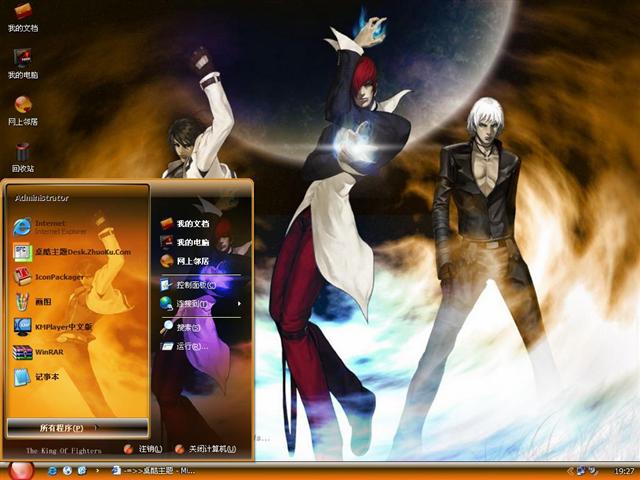Click 关闭计算机 shut down button
Screen dimensions: 640x480
click(x=205, y=449)
